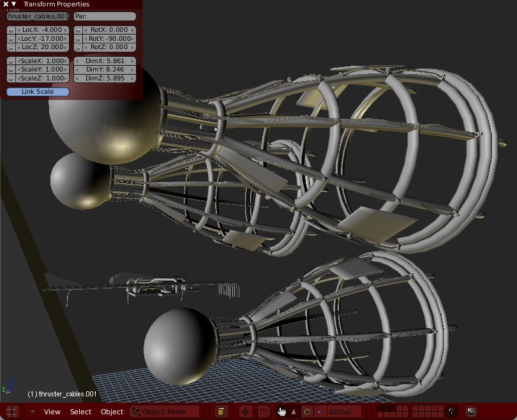Toggle the lock beside LocX field

click(11, 29)
